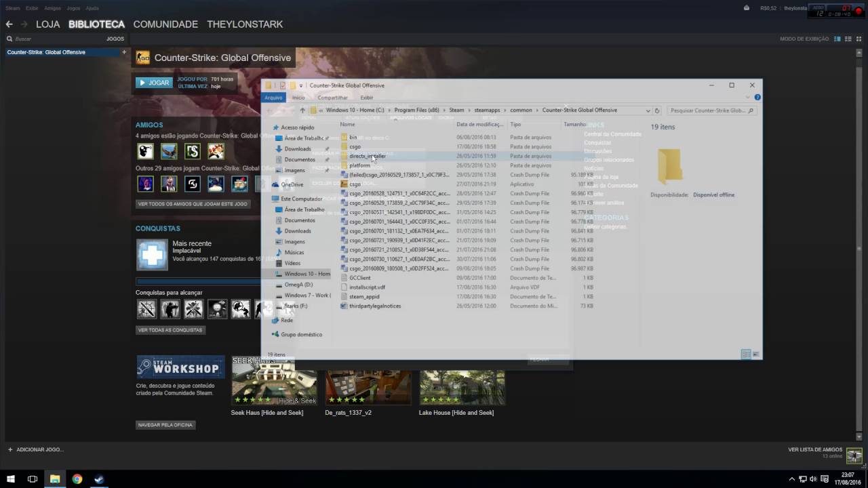Open File Explorer from taskbar
This screenshot has width=868, height=488.
click(x=54, y=479)
